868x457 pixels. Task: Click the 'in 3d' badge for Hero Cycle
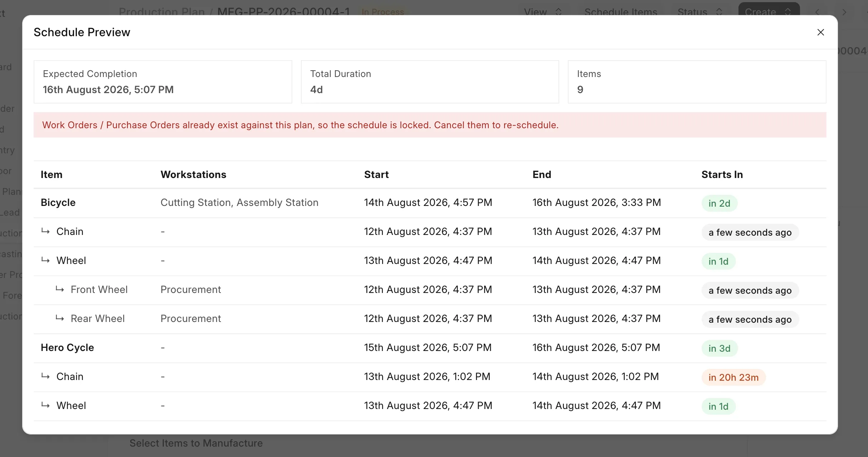pos(720,348)
